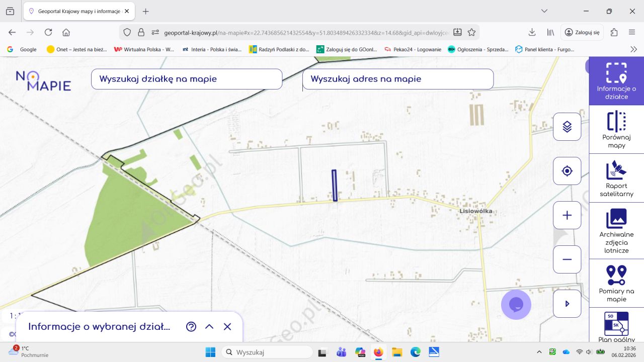Open Task View on the taskbar
This screenshot has width=644, height=362.
(323, 352)
